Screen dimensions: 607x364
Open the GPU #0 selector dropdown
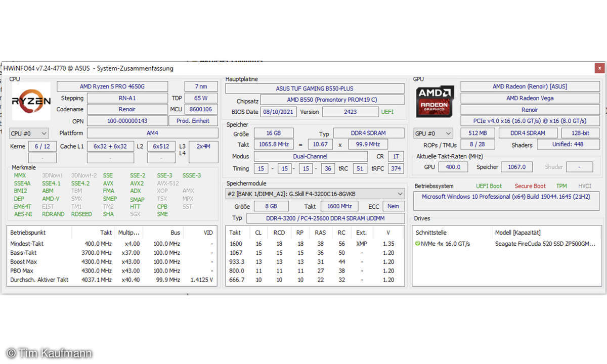[x=433, y=133]
